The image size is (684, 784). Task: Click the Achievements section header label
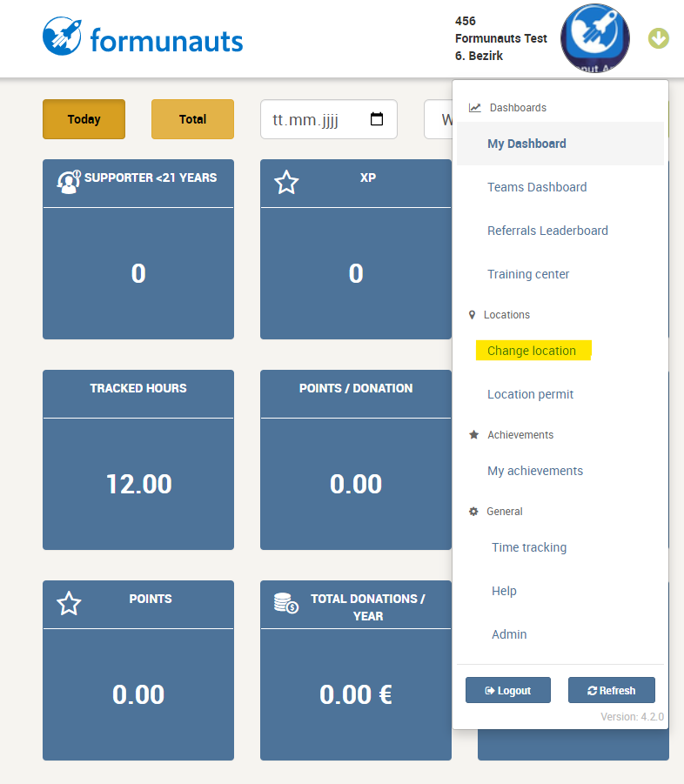(520, 434)
